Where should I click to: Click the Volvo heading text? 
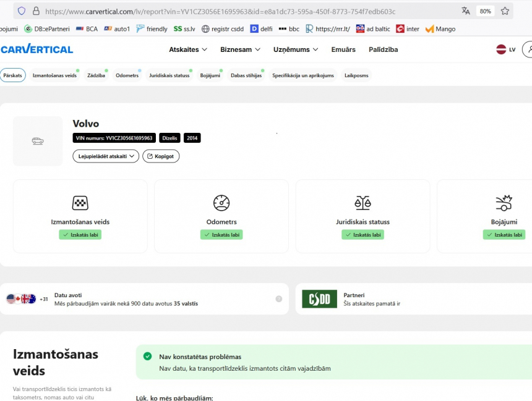86,124
